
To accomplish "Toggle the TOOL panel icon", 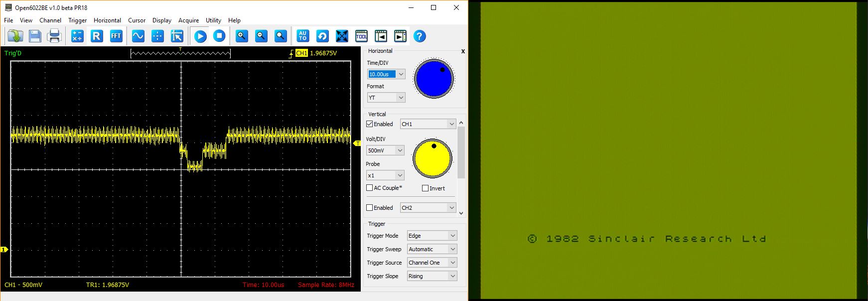I will click(x=361, y=36).
